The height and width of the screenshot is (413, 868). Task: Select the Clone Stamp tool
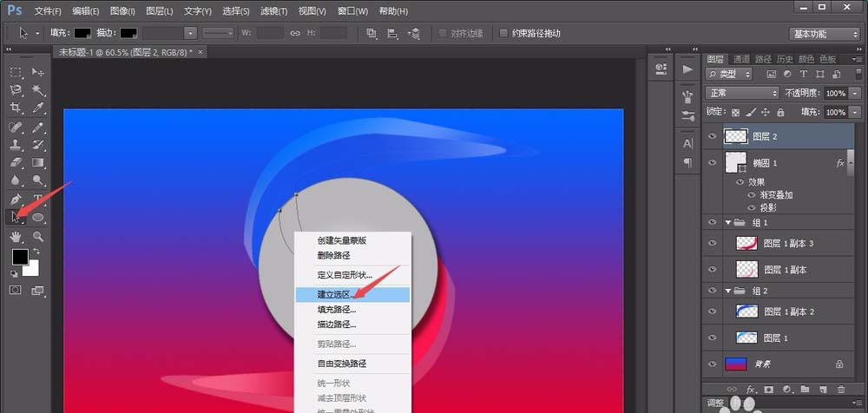(16, 145)
